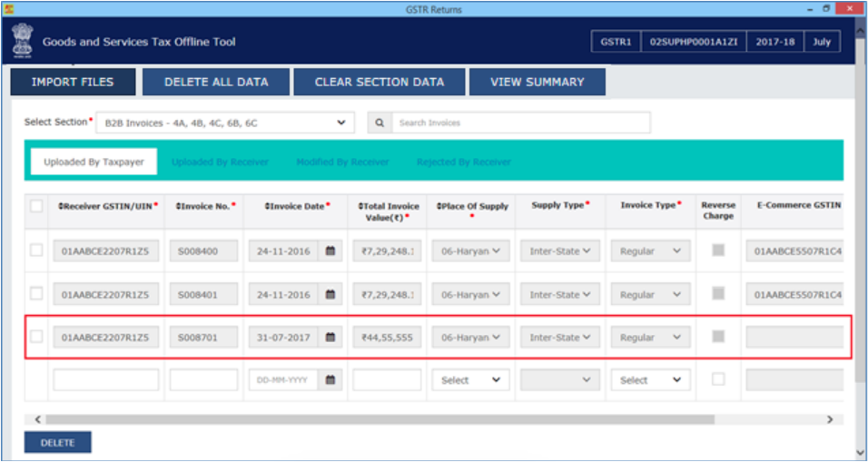Screen dimensions: 868x462
Task: Click horizontal scrollbar left arrow
Action: (x=37, y=419)
